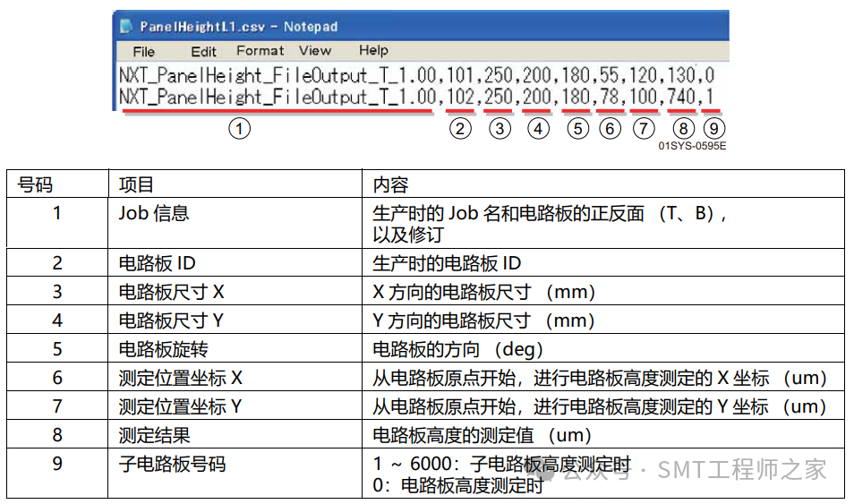The height and width of the screenshot is (504, 854).
Task: Click the value 130 in first CSV line
Action: coord(681,74)
